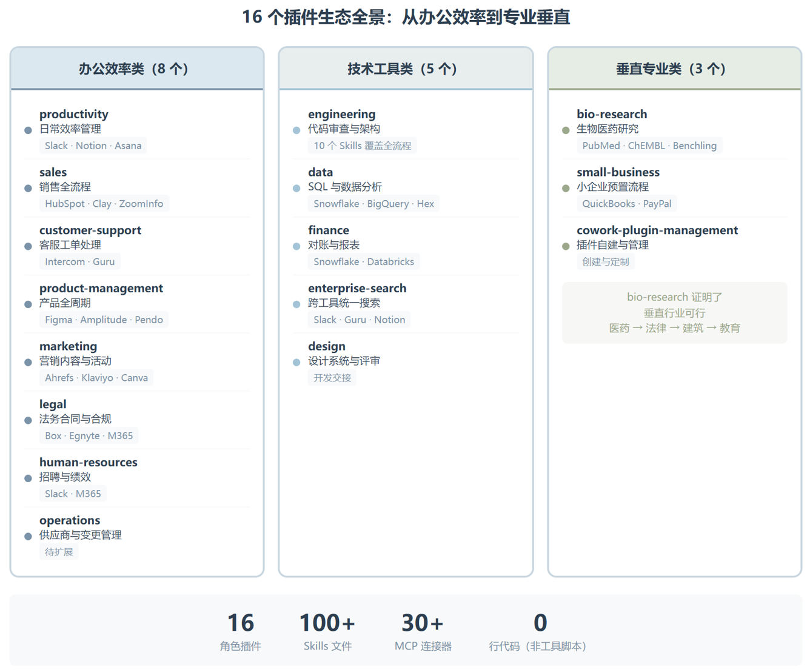Click the bullet dot beside marketing
The width and height of the screenshot is (810, 672).
(28, 363)
